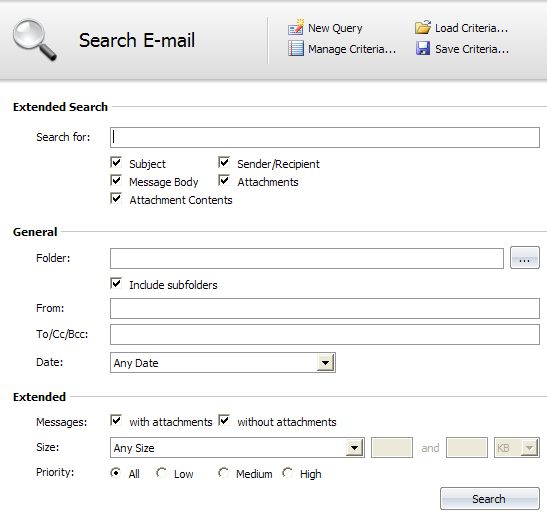Viewport: 547px width, 518px height.
Task: Open the Any Size dropdown
Action: (354, 448)
